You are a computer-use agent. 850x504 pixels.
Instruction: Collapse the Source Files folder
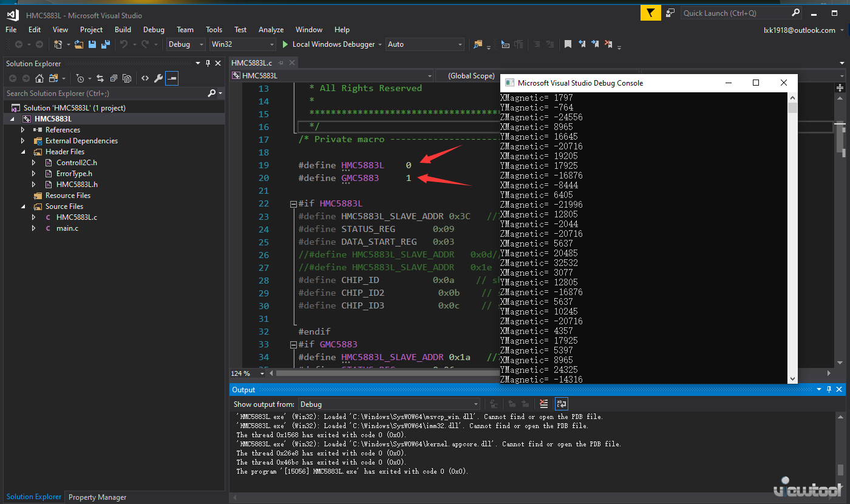(23, 206)
